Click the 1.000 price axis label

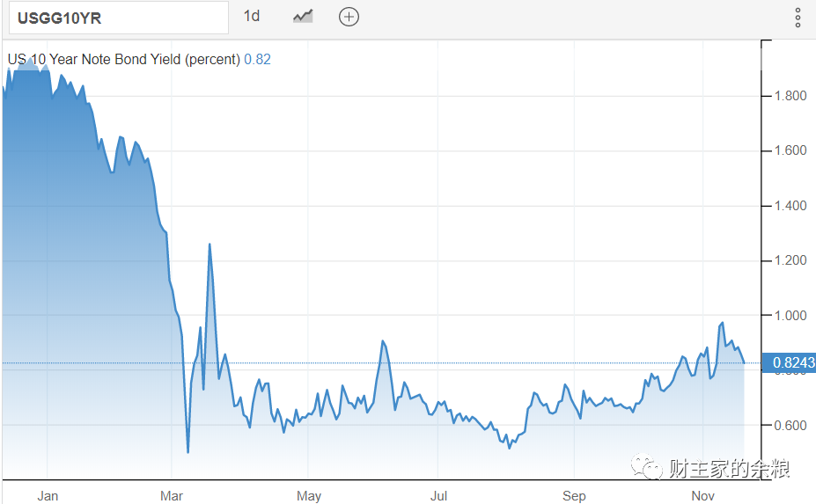click(790, 315)
